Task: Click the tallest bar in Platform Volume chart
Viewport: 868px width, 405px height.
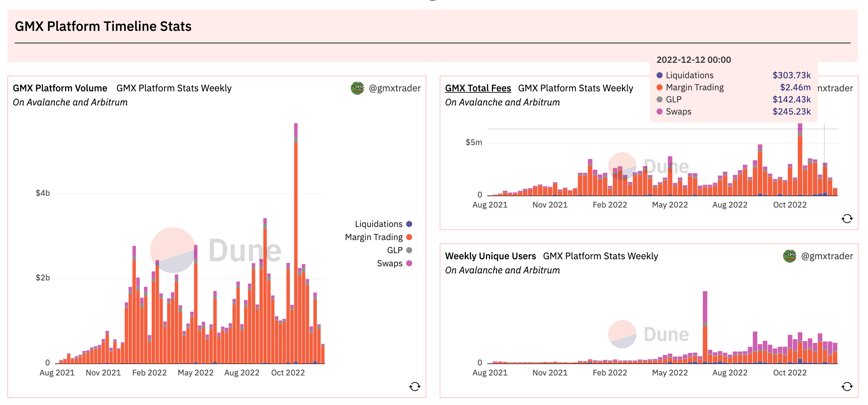Action: pos(295,243)
